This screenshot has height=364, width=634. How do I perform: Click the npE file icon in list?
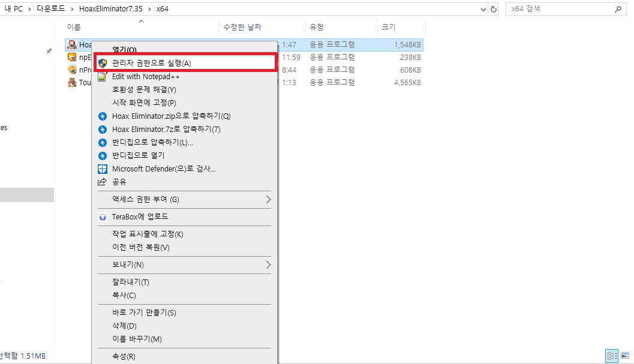(x=72, y=58)
